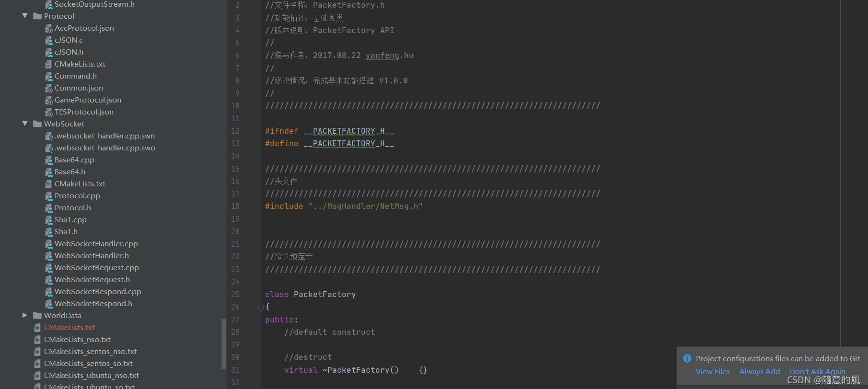The image size is (868, 389).
Task: Click WebSocketRequest.h file icon
Action: coord(49,280)
